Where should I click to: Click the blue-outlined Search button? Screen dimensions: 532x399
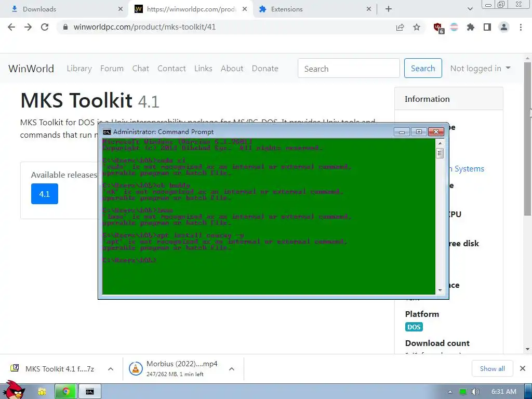tap(423, 68)
